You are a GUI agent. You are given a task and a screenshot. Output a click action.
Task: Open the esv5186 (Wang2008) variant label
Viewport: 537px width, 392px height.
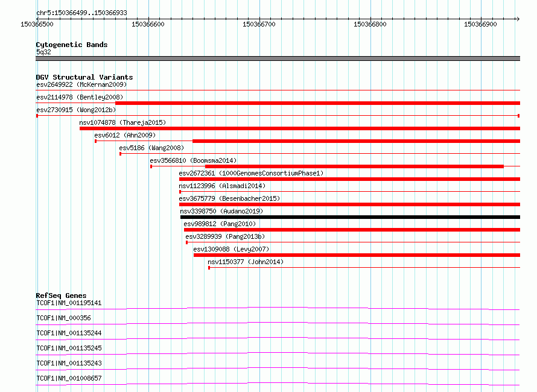[x=151, y=148]
